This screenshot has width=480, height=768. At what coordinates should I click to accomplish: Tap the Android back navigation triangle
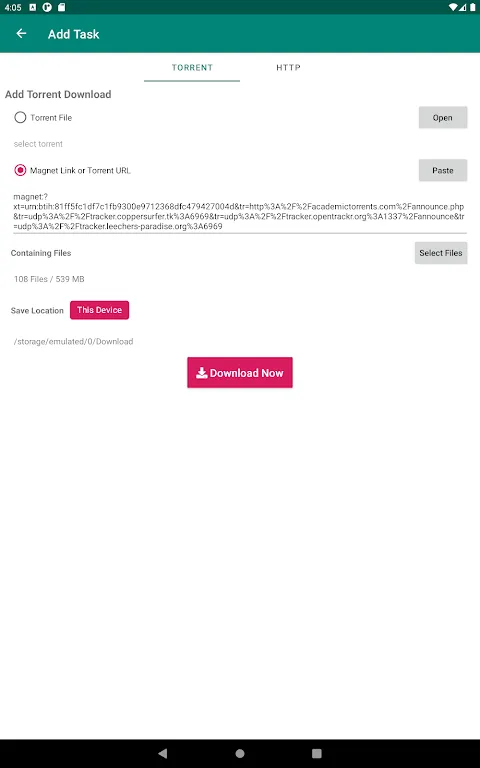(163, 753)
